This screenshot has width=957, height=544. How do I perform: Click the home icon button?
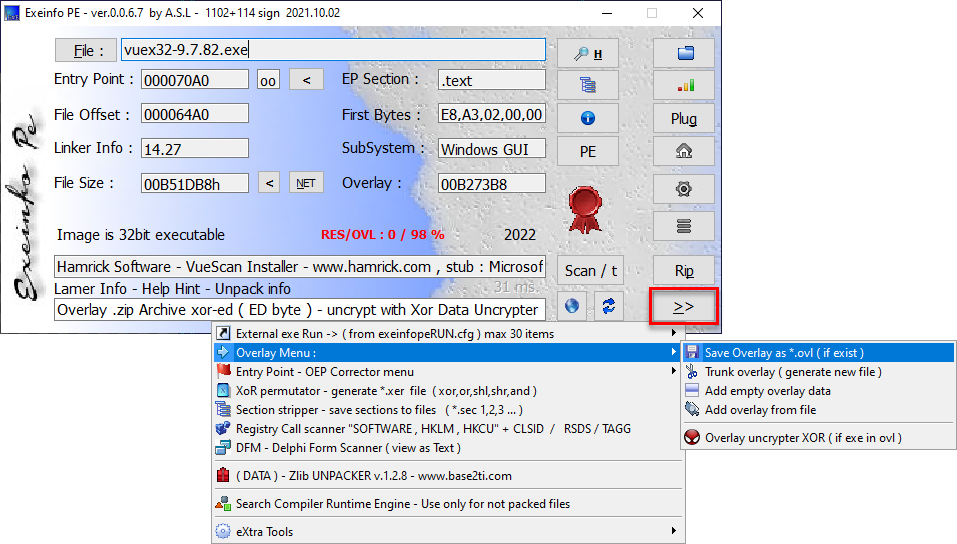[684, 151]
